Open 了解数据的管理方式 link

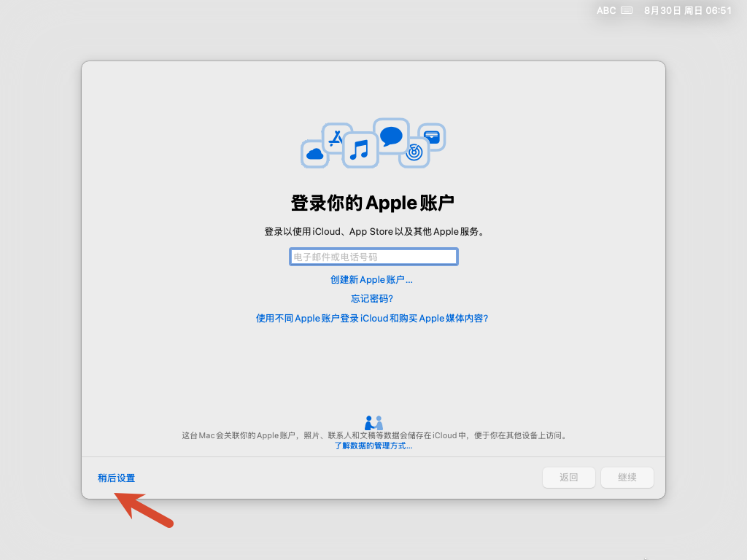373,446
